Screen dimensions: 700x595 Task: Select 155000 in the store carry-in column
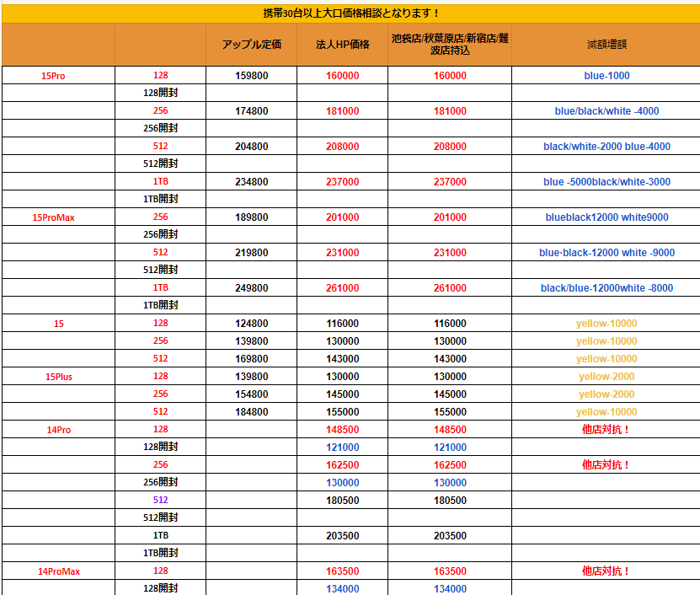click(450, 412)
